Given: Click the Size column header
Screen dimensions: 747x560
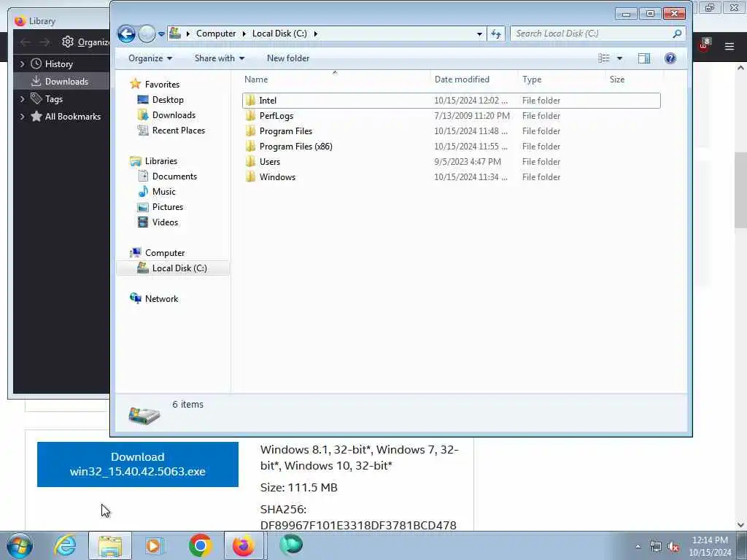Looking at the screenshot, I should point(634,79).
